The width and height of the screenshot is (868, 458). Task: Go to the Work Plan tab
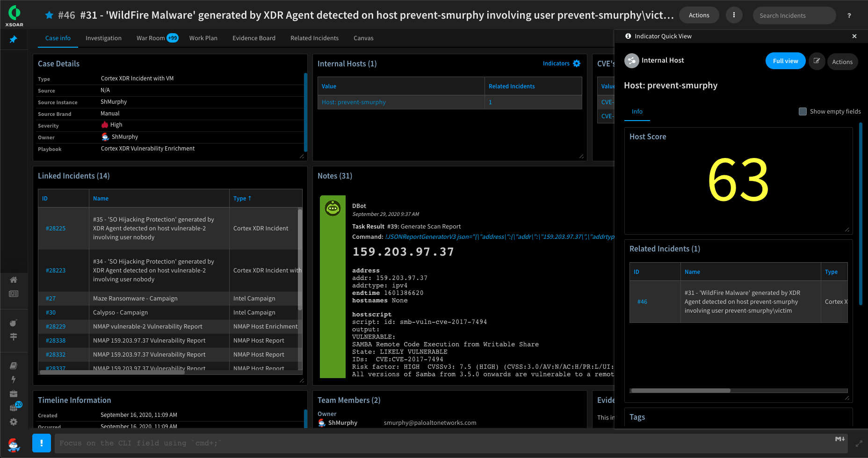pyautogui.click(x=203, y=38)
